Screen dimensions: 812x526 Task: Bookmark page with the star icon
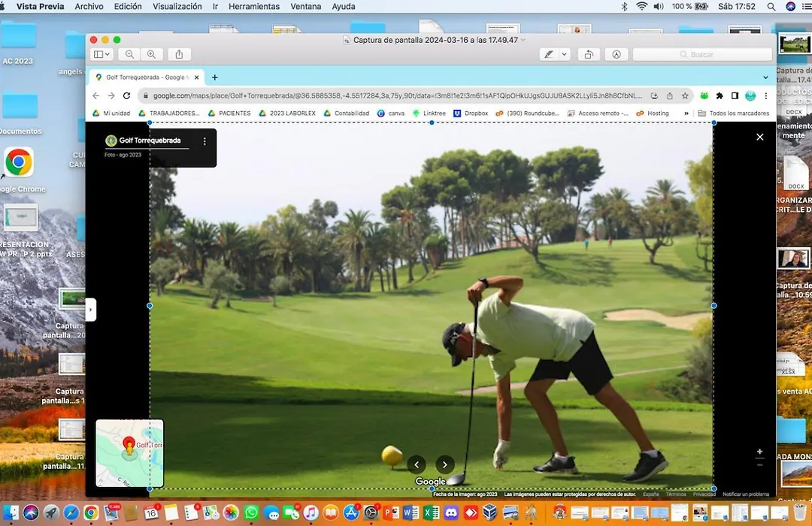coord(685,95)
